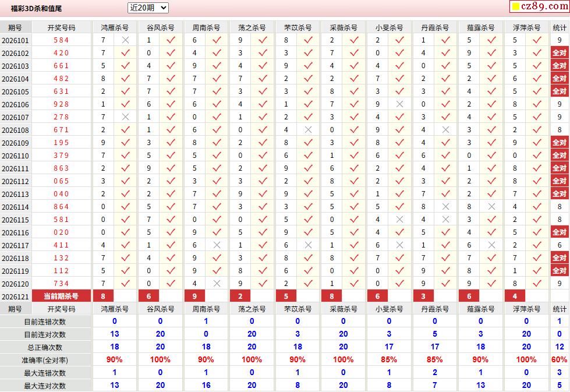This screenshot has width=570, height=392.
Task: Click the red 当前期杀号 cell
Action: tap(62, 296)
